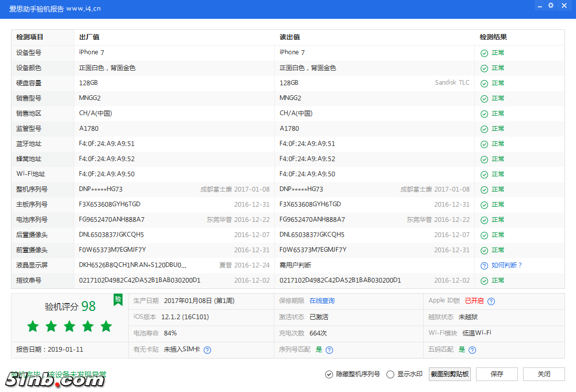
Task: Click the question mark beside 有无卡贴
Action: (207, 350)
